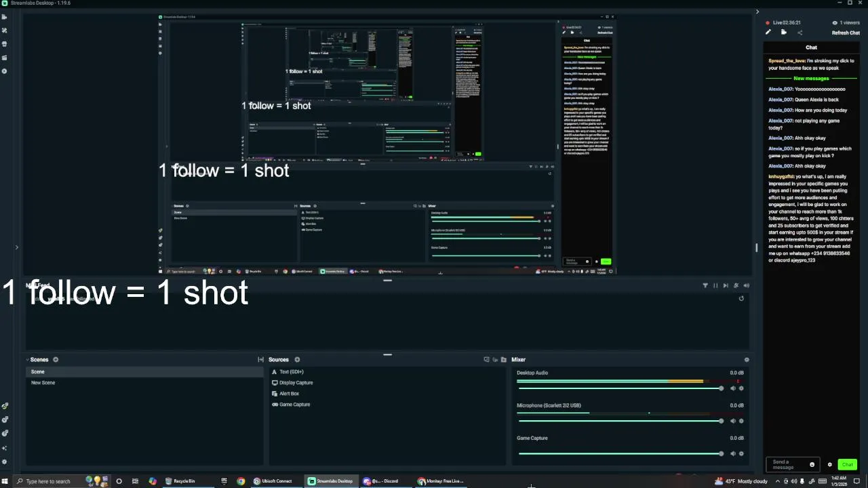Share the stream with the share icon
The width and height of the screenshot is (868, 488).
click(x=800, y=33)
